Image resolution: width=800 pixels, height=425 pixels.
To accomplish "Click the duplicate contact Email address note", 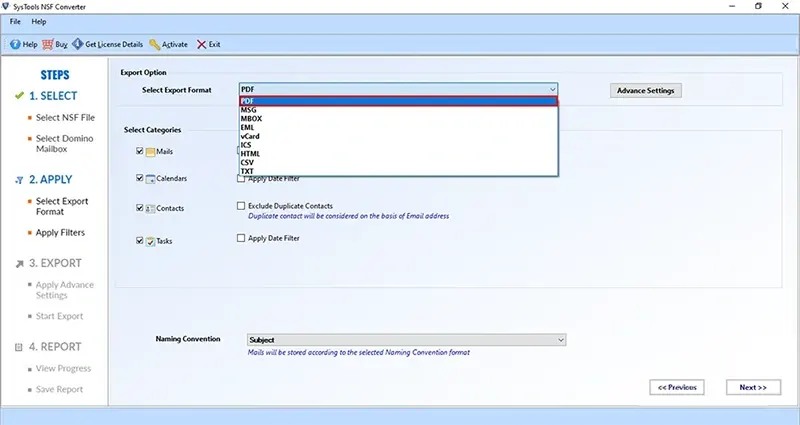I will (348, 216).
